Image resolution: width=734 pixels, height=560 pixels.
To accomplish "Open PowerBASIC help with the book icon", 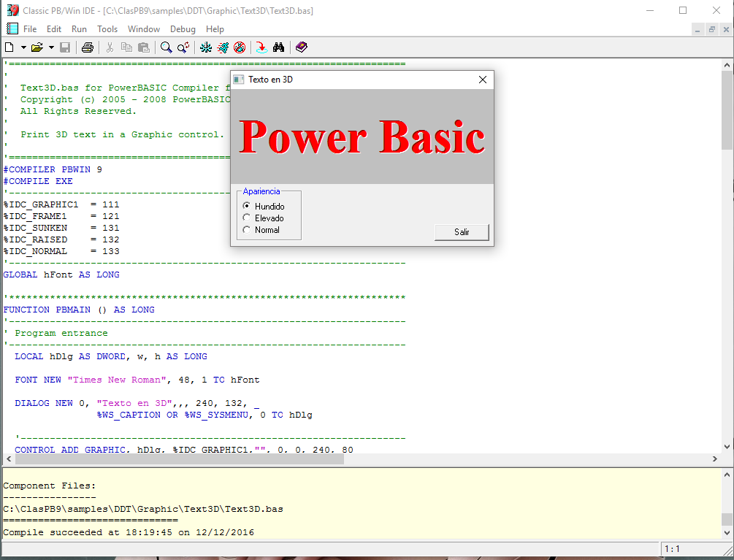I will pos(301,47).
